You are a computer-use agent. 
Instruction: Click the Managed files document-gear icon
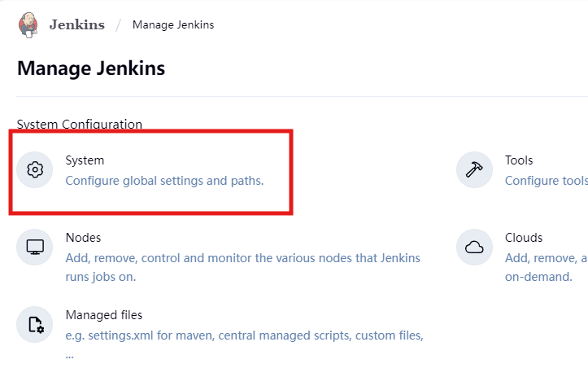[x=35, y=324]
